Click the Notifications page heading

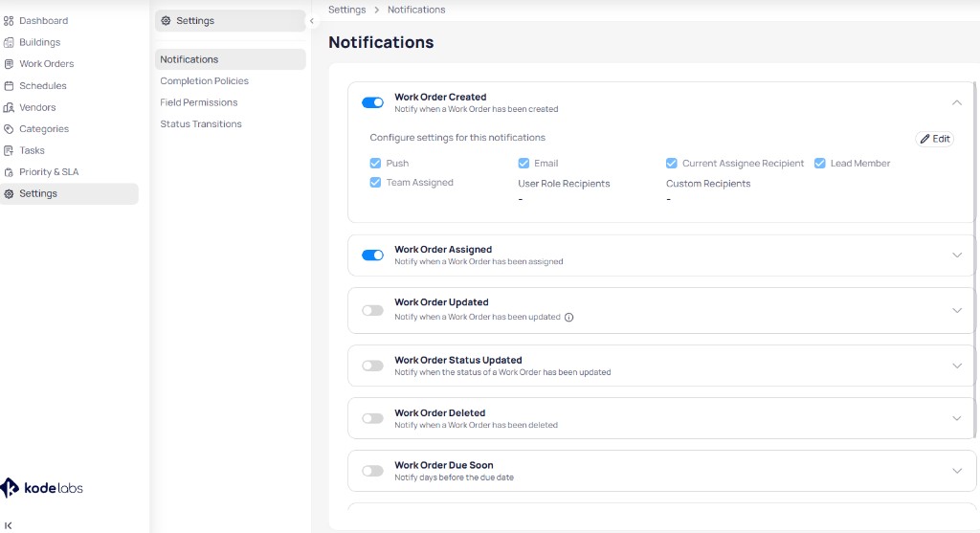[x=381, y=42]
